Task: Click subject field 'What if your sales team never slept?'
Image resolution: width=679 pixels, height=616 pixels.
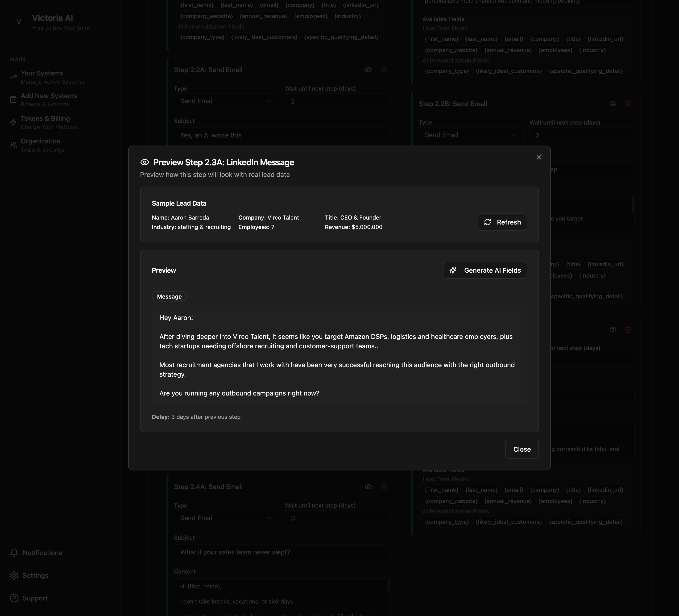Action: point(282,552)
